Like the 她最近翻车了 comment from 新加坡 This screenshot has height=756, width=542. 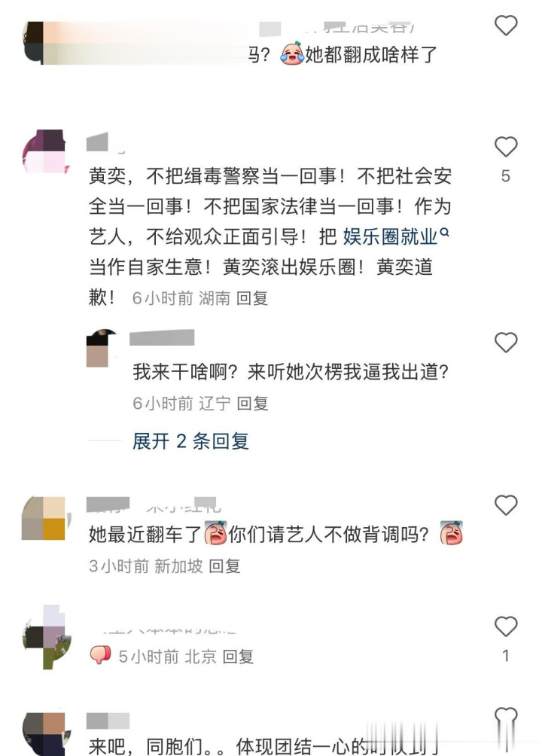point(506,505)
